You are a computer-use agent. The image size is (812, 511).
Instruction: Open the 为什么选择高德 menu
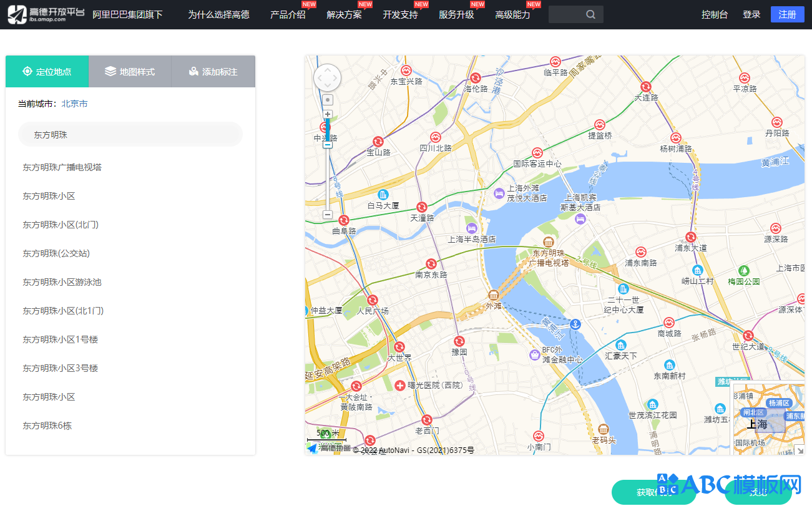(218, 14)
